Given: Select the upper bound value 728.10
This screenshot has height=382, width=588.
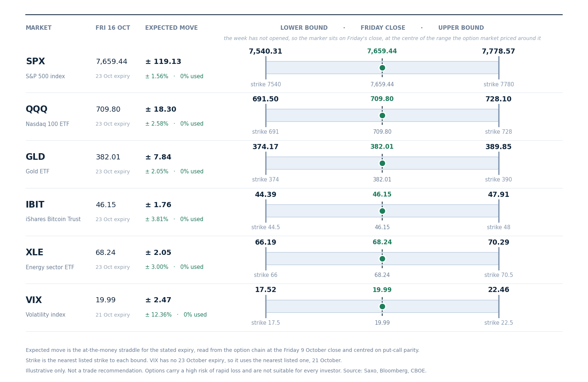Looking at the screenshot, I should point(499,99).
